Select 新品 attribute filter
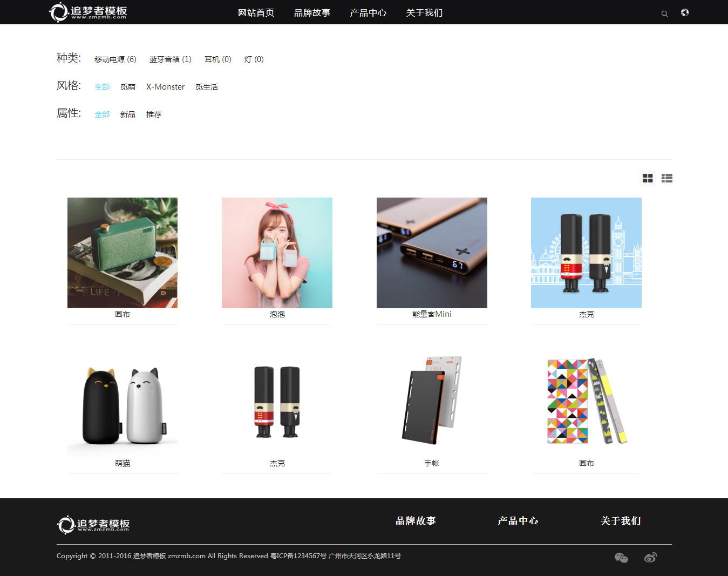This screenshot has width=728, height=576. tap(127, 114)
